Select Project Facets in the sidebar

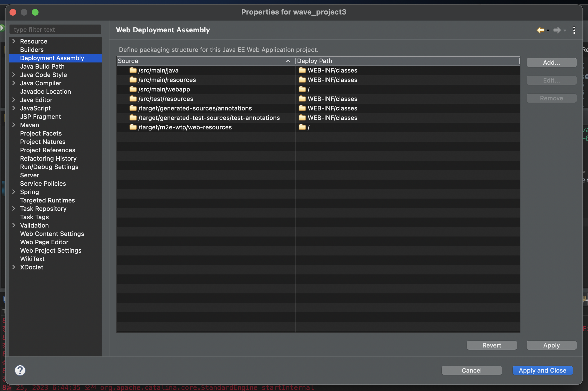pos(41,133)
